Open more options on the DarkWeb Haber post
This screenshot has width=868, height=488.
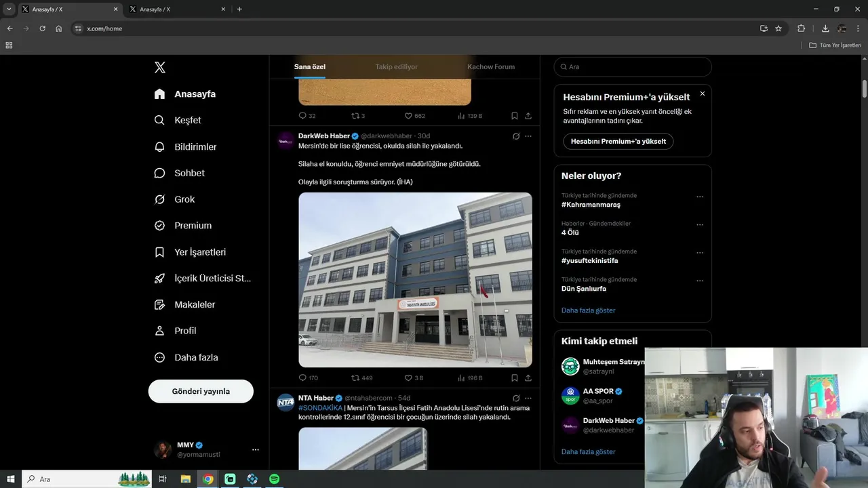click(528, 136)
